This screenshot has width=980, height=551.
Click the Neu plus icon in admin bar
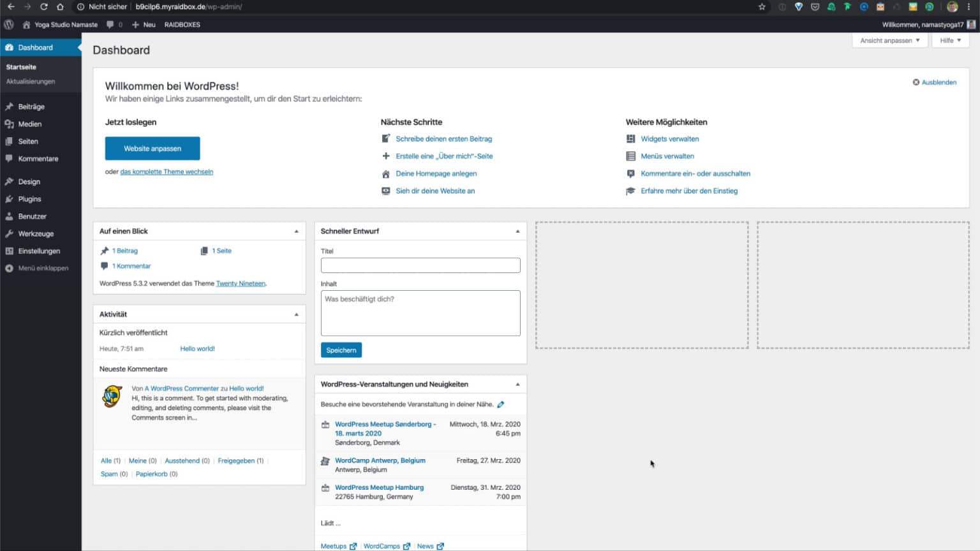[x=135, y=25]
